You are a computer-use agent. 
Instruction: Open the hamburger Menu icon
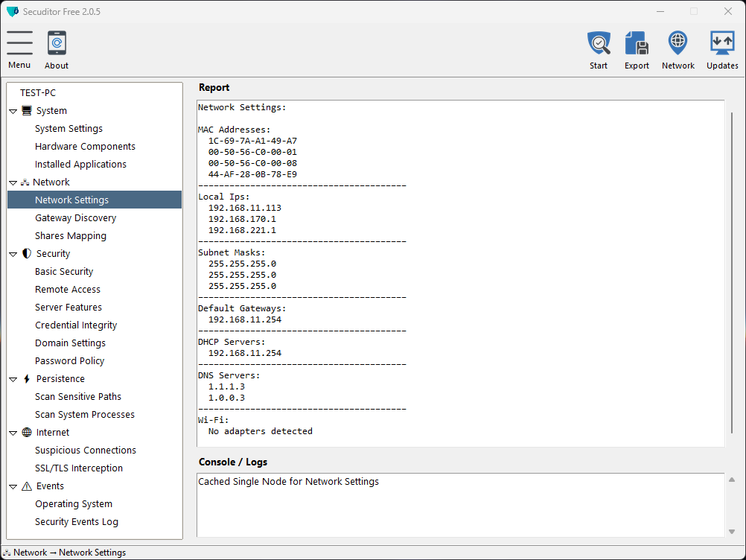coord(19,43)
